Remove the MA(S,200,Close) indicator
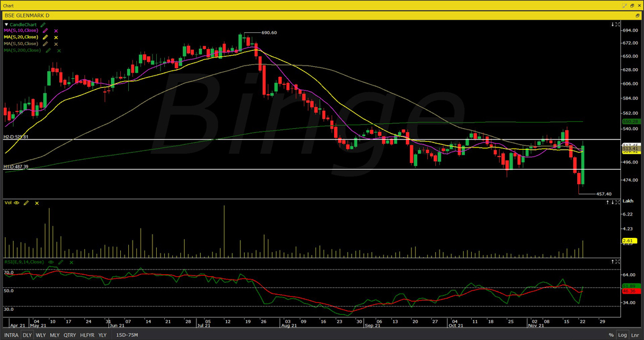 59,50
